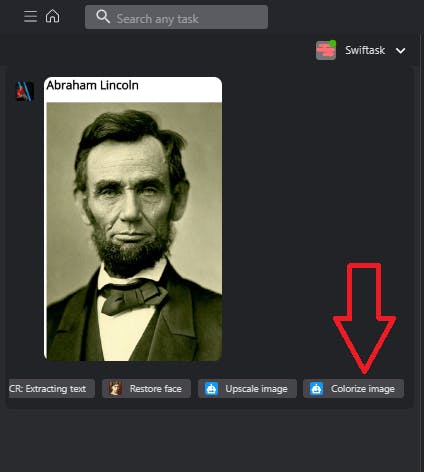Go to the home page icon
The image size is (424, 472).
pos(52,16)
